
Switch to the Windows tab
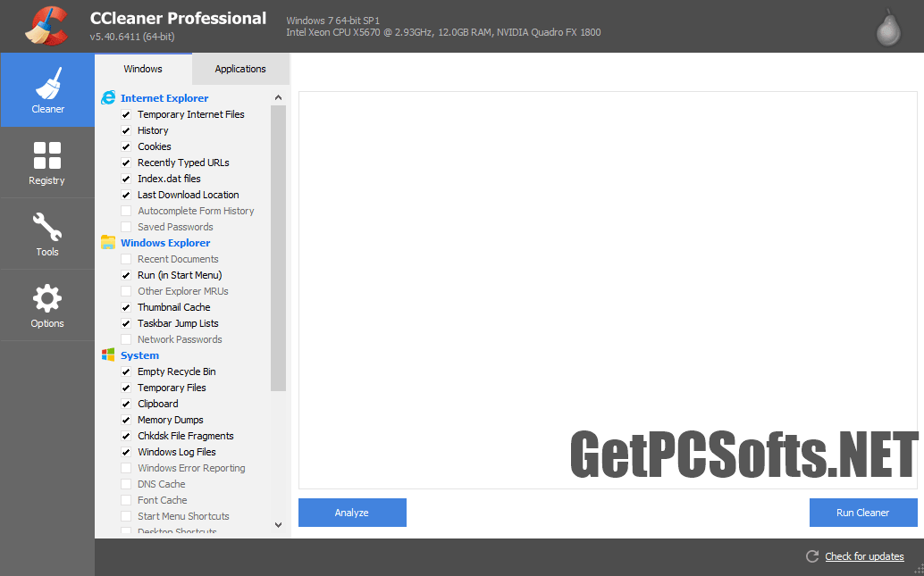coord(143,69)
